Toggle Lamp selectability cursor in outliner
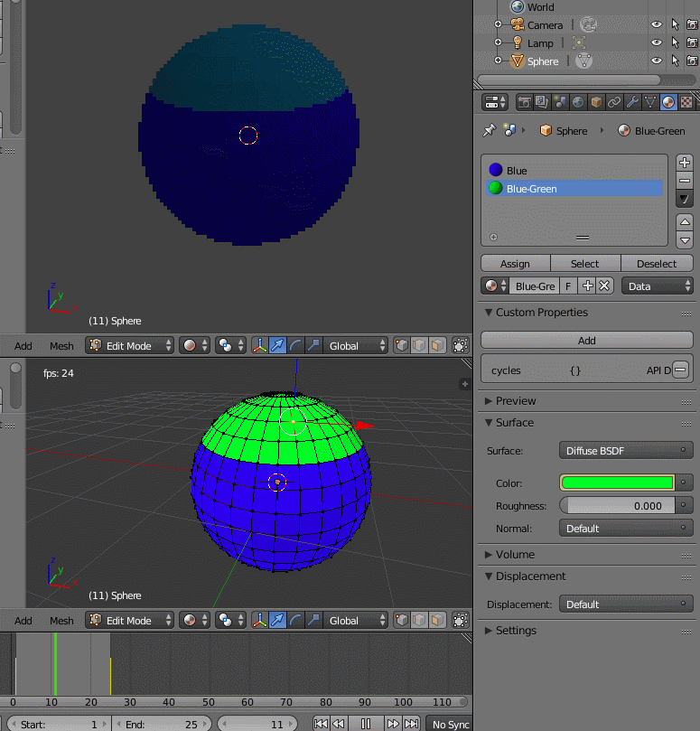This screenshot has width=700, height=731. pyautogui.click(x=675, y=42)
